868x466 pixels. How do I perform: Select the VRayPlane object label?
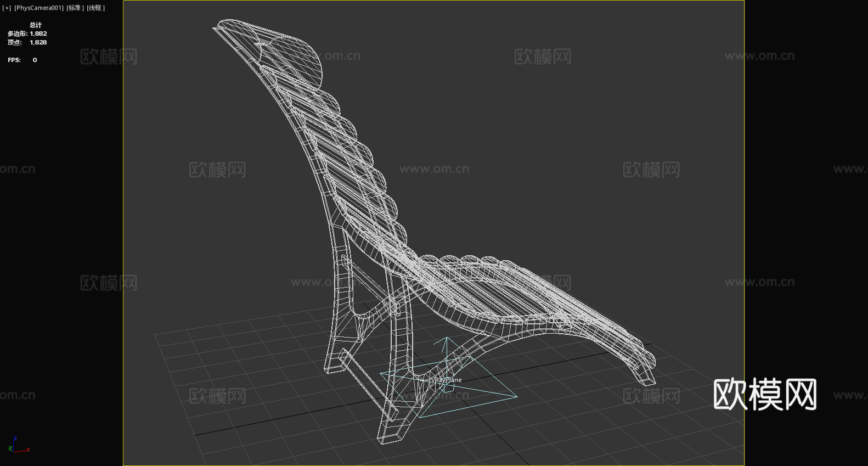pos(446,380)
